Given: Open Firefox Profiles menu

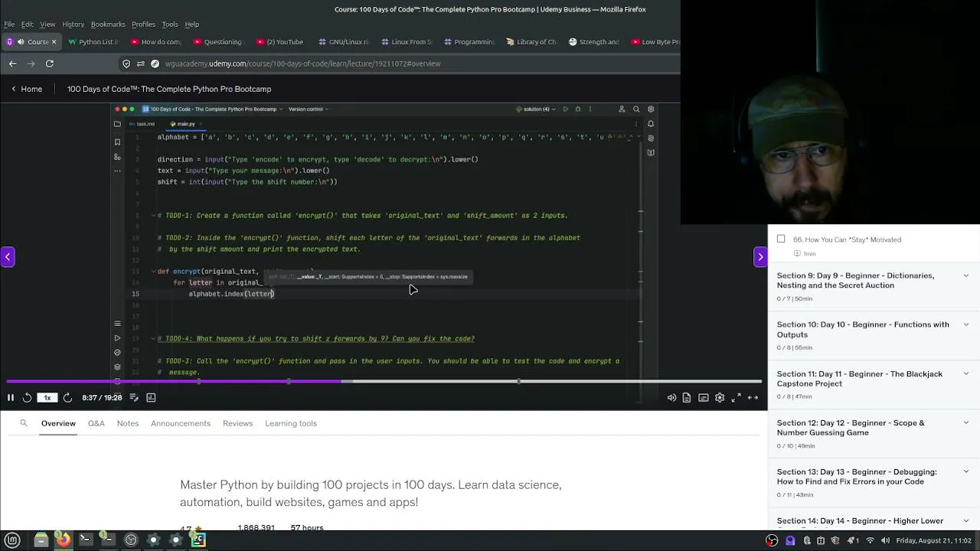Looking at the screenshot, I should click(143, 24).
